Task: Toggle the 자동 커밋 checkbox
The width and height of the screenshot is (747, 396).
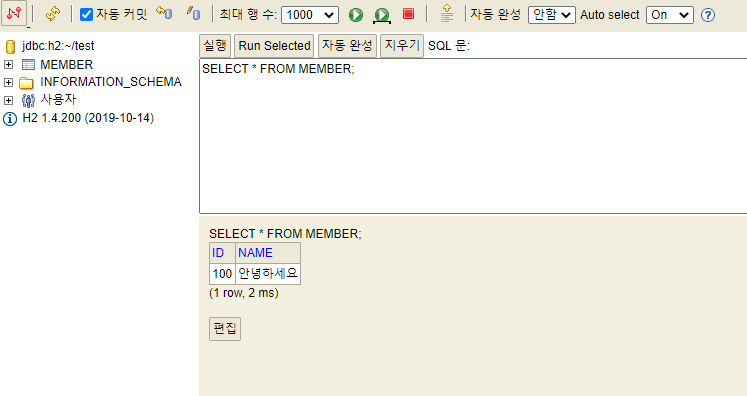Action: point(86,15)
